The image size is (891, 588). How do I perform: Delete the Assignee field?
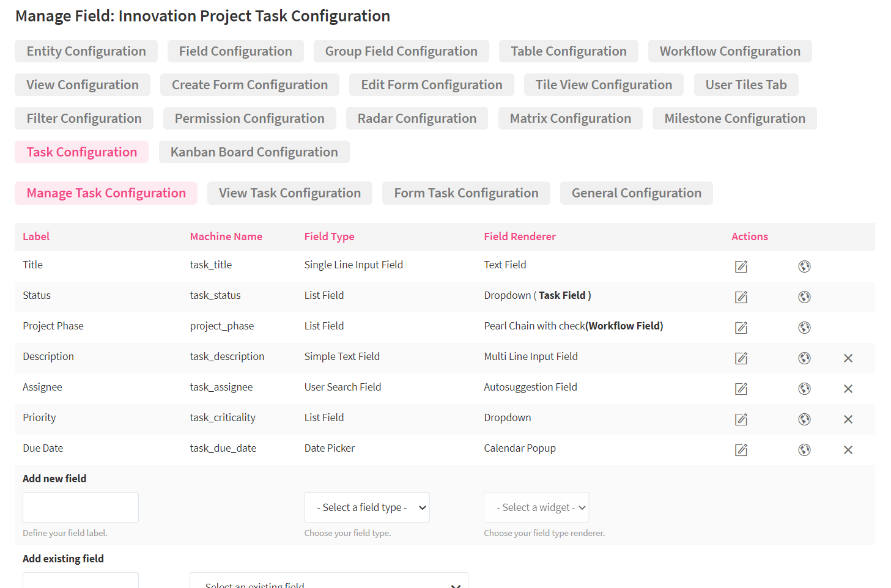[x=848, y=389]
